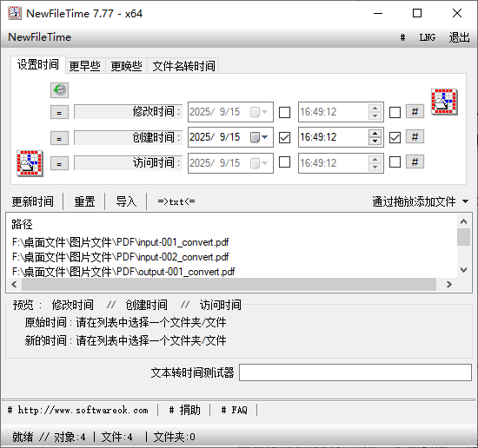Click the # button in 创建时间 row
Screen dimensions: 478x448
click(415, 136)
